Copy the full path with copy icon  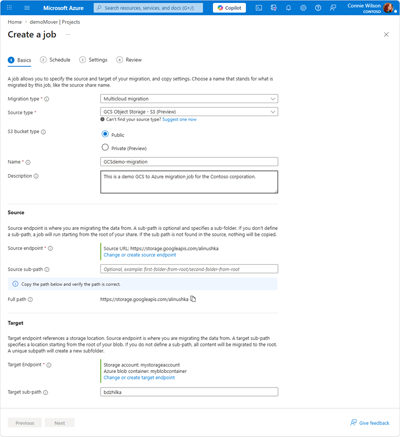click(x=193, y=299)
